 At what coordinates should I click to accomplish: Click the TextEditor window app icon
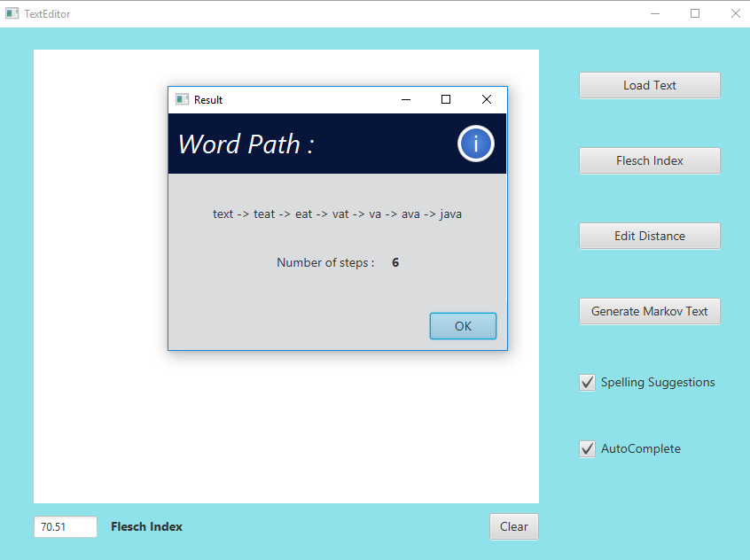tap(12, 13)
